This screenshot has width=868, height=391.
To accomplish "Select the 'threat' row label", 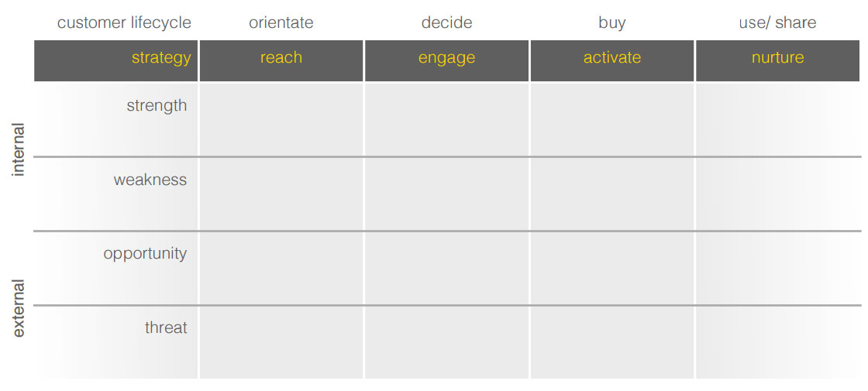I will coord(166,328).
